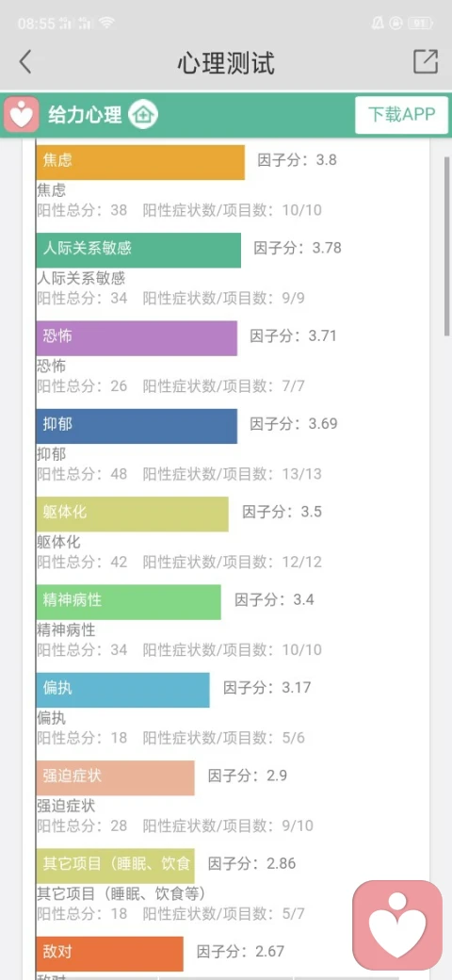This screenshot has width=452, height=980.
Task: Tap the pink heart logo in banner
Action: click(x=22, y=115)
